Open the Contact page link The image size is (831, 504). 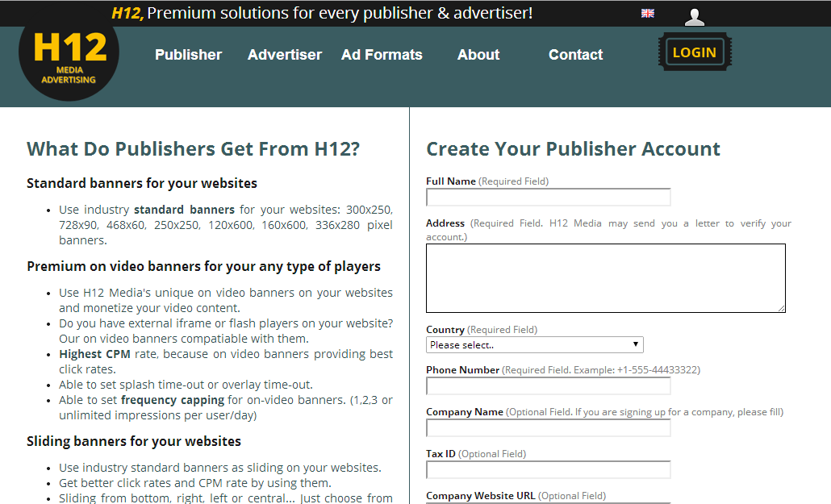point(575,55)
